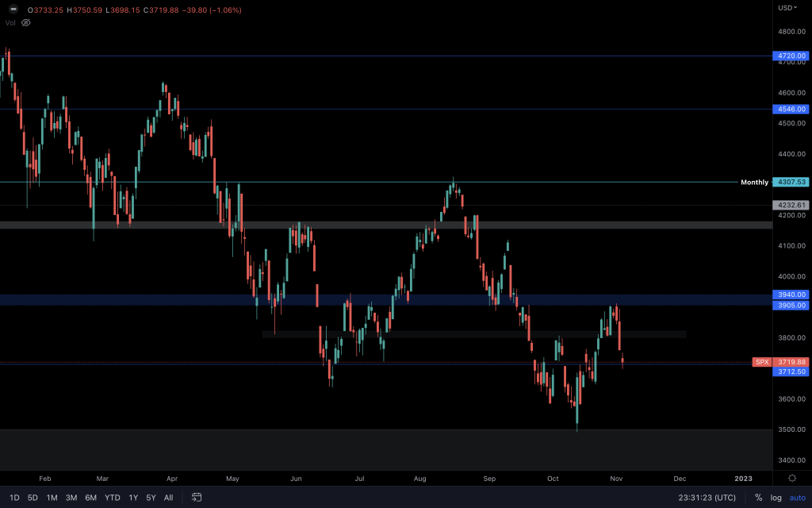Click the symbol logo icon at top left
This screenshot has height=508, width=812.
click(13, 10)
